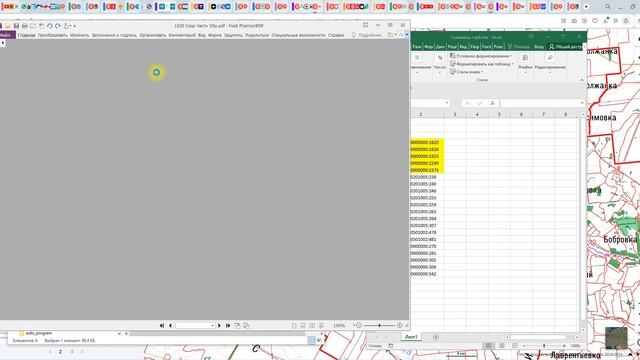Open the Вид tab in Excel ribbon

point(463,47)
